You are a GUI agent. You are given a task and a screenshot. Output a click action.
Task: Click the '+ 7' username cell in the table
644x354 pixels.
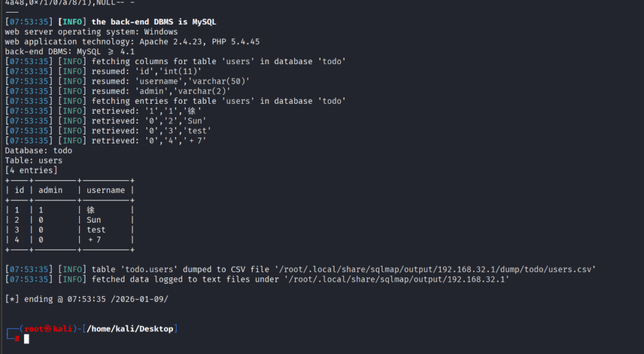(x=94, y=240)
